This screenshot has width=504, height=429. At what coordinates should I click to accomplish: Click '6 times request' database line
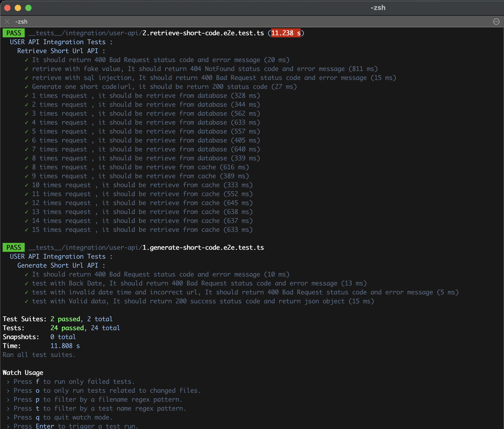click(142, 140)
